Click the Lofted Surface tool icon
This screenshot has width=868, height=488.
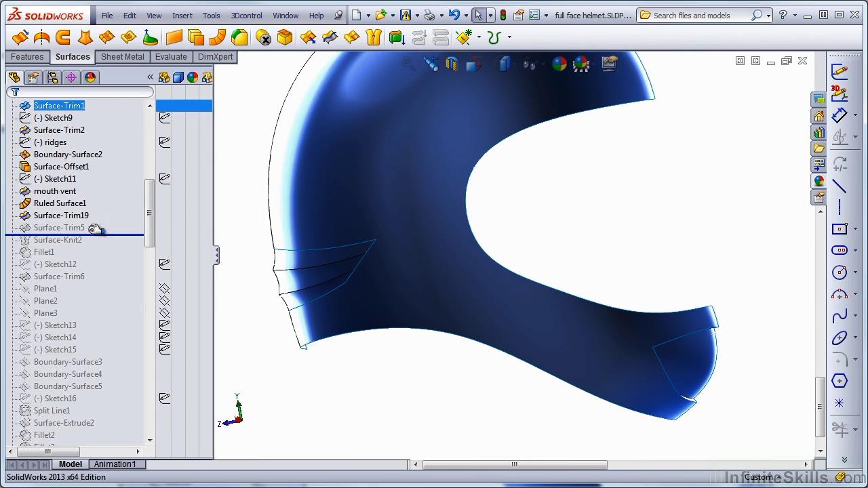85,37
